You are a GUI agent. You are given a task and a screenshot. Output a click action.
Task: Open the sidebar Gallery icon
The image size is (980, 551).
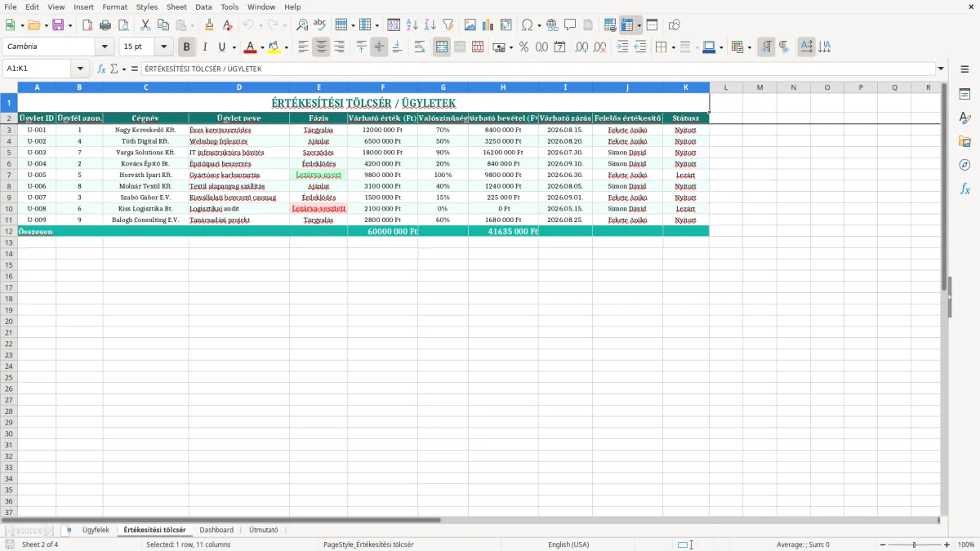[964, 141]
